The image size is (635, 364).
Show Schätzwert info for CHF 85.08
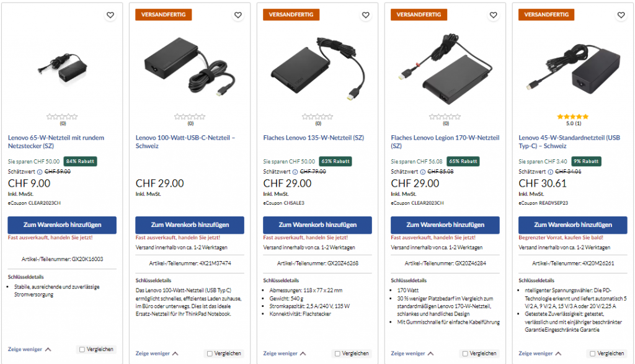[424, 172]
